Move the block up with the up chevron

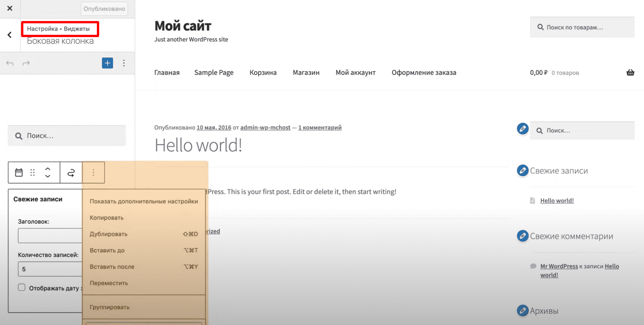pyautogui.click(x=48, y=168)
